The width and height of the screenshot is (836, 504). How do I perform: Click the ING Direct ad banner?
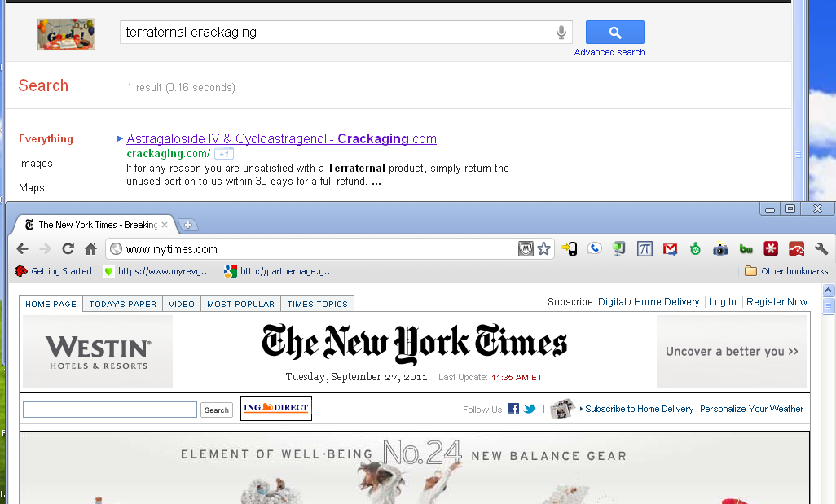(276, 408)
